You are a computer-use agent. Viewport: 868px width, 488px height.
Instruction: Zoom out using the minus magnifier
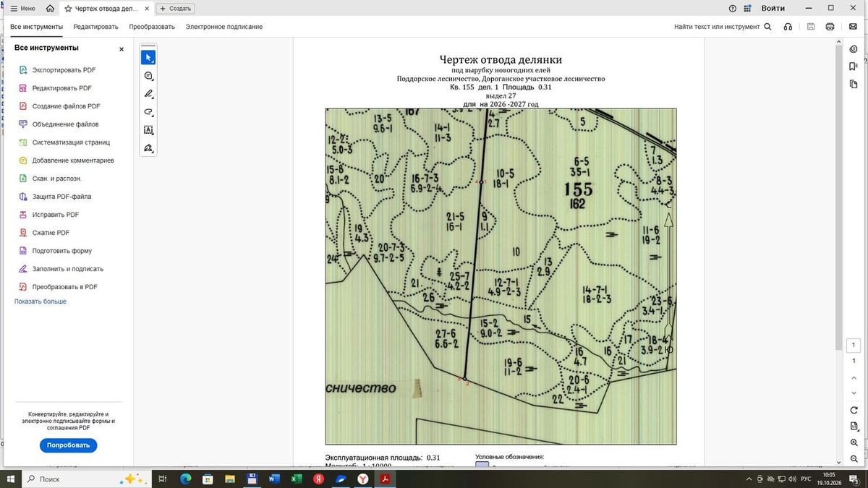(x=854, y=459)
